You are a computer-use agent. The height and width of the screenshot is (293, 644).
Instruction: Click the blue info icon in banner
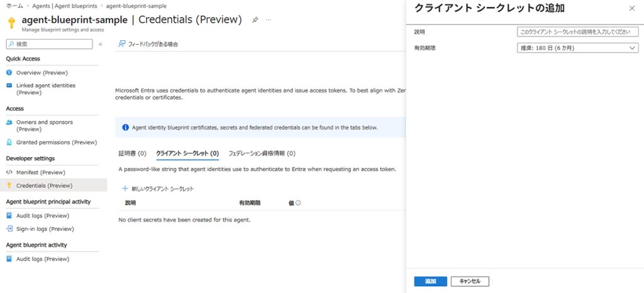pyautogui.click(x=126, y=128)
